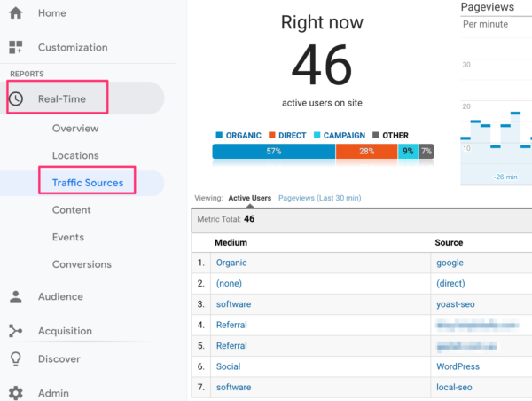The width and height of the screenshot is (532, 401).
Task: Click the blue Organic legend swatch
Action: [219, 135]
